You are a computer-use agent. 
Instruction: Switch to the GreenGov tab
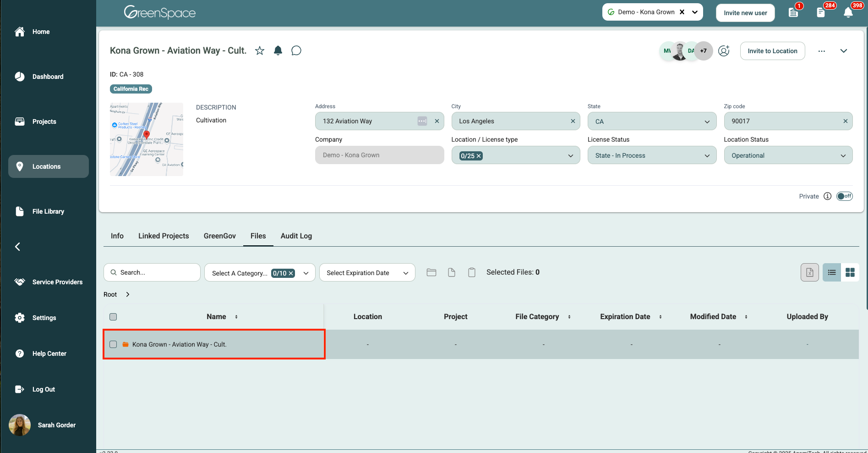[x=220, y=236]
